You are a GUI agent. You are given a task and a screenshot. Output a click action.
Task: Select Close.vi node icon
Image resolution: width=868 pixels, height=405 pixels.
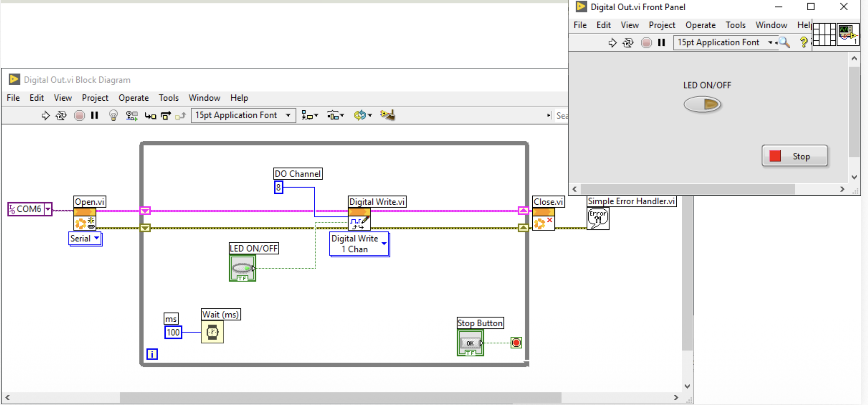pyautogui.click(x=543, y=219)
